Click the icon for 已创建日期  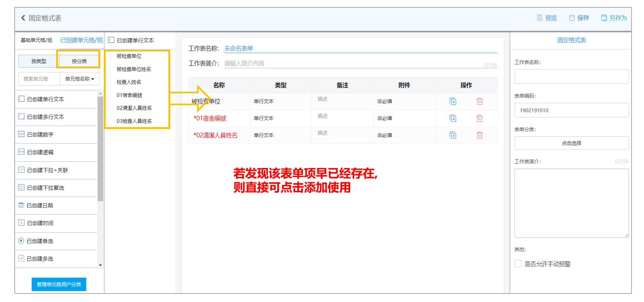(x=21, y=205)
